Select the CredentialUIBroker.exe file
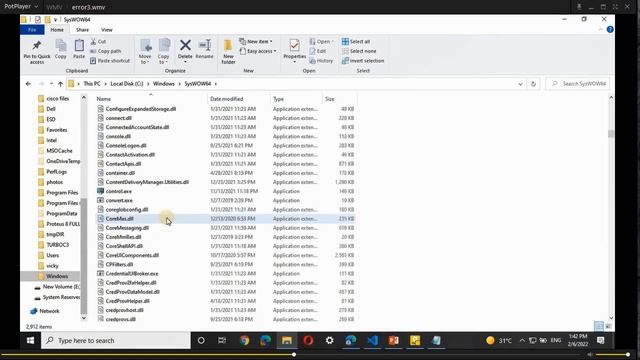The height and width of the screenshot is (360, 640). point(225,273)
